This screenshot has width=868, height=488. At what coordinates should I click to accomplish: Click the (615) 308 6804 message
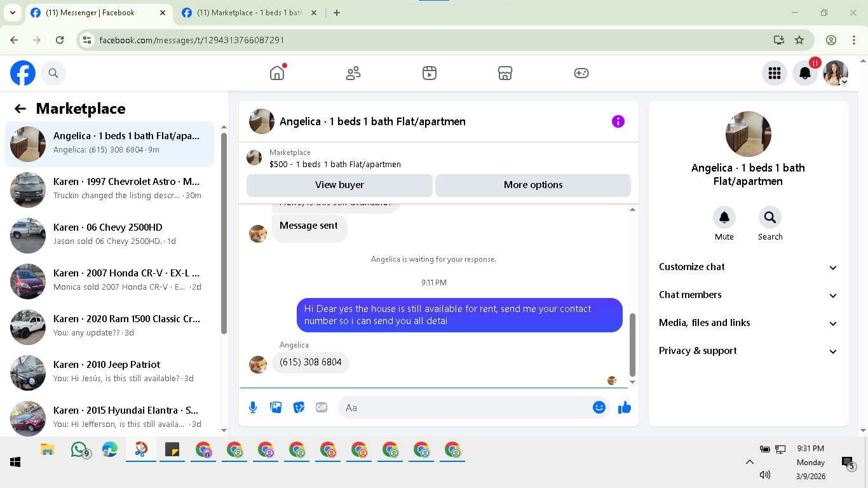click(311, 362)
